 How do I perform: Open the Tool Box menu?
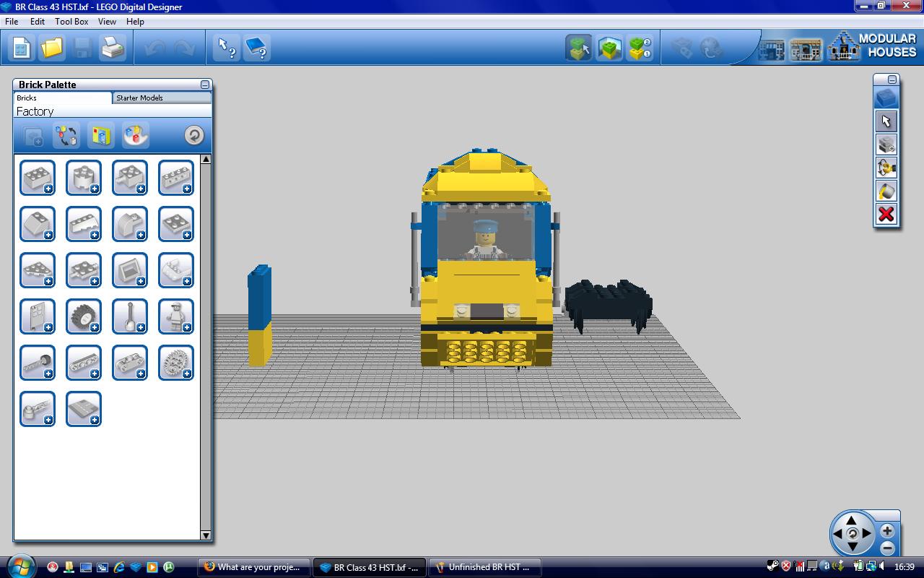pos(71,22)
